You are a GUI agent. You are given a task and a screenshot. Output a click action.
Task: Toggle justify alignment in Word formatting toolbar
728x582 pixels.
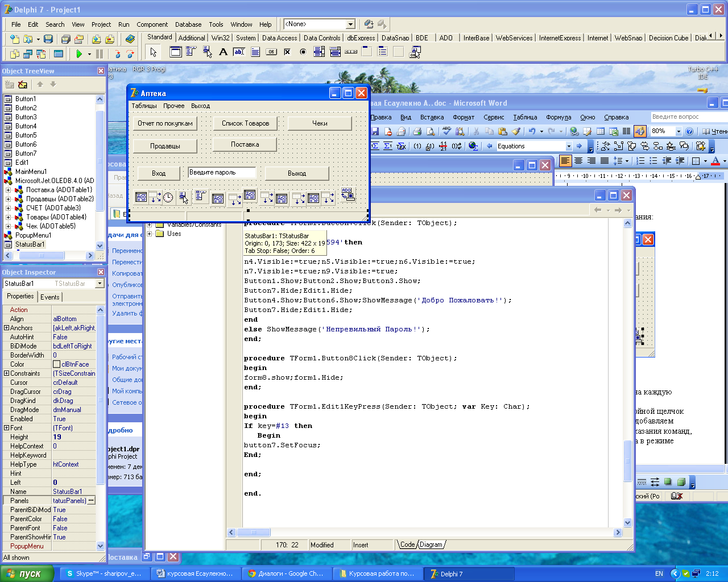click(605, 161)
